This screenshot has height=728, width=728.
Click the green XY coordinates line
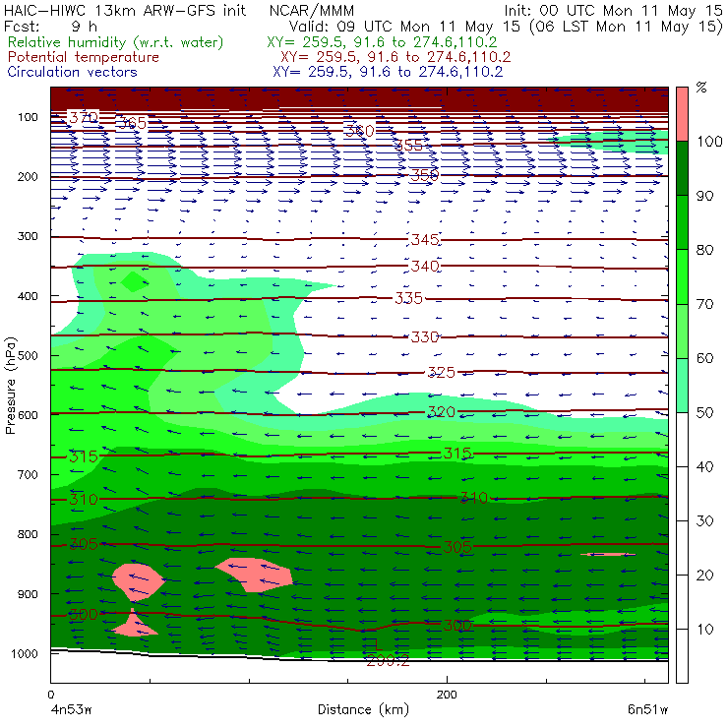click(382, 42)
